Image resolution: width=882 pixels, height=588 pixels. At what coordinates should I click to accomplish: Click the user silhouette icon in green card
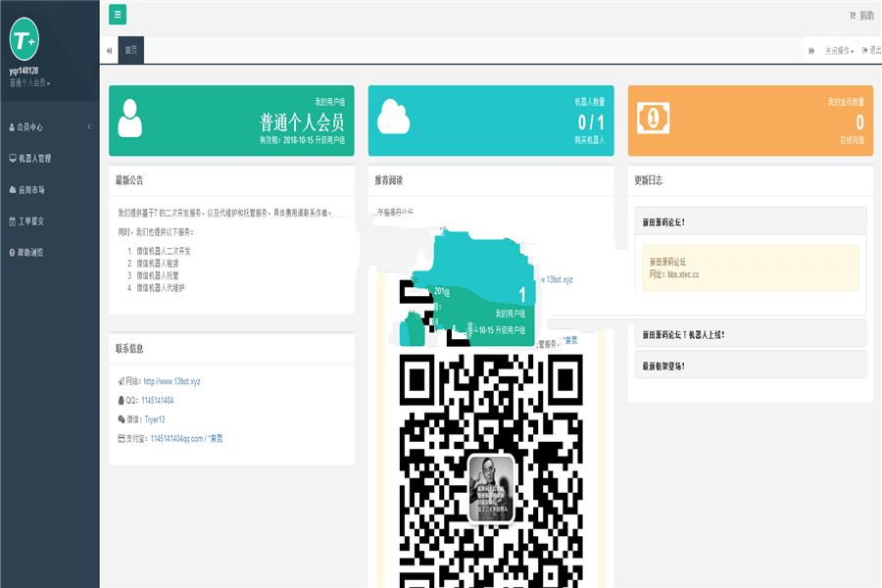130,119
